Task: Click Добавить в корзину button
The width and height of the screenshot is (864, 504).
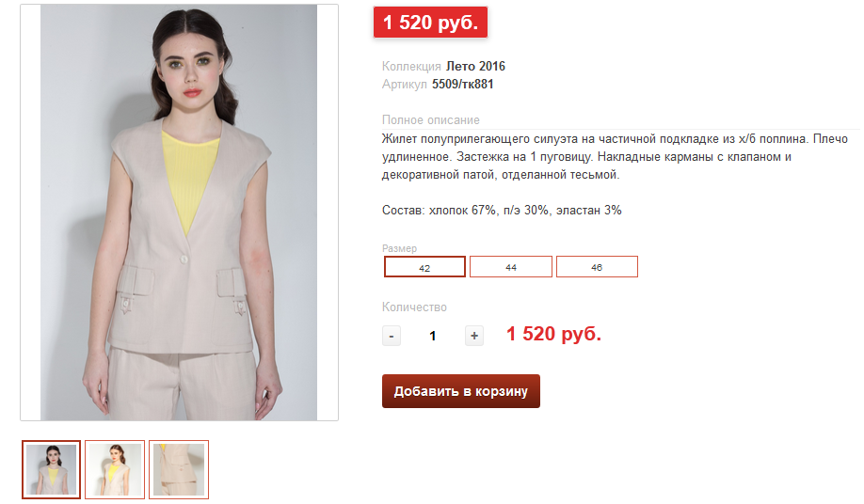Action: [x=460, y=391]
